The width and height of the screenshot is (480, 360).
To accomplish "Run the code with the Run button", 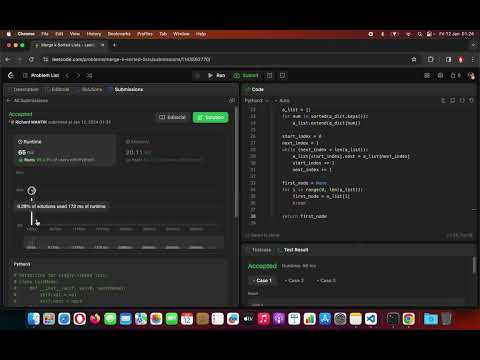I will coord(216,76).
